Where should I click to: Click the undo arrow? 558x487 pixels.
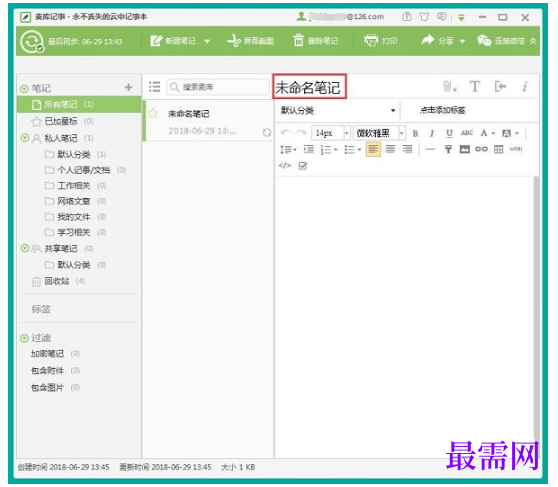285,133
